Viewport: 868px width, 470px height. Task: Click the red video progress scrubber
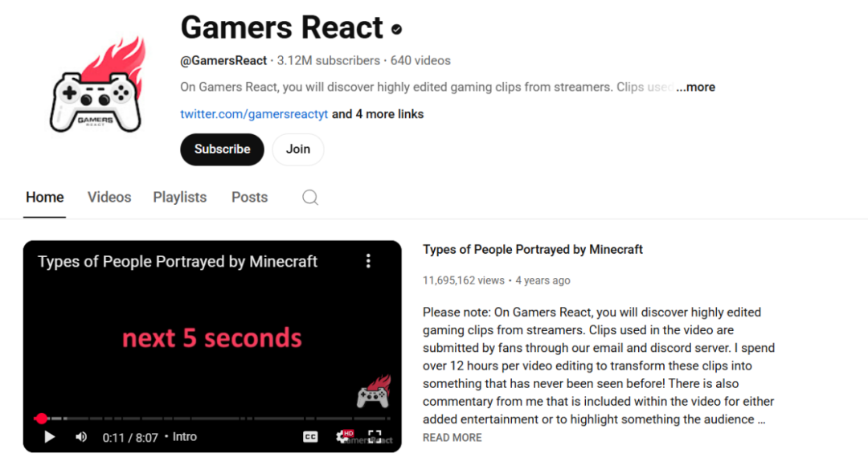click(x=42, y=419)
